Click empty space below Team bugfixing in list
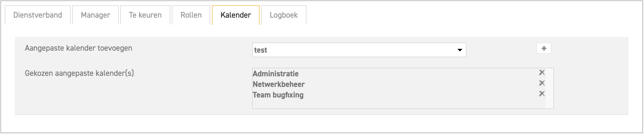This screenshot has height=134, width=644. (377, 104)
